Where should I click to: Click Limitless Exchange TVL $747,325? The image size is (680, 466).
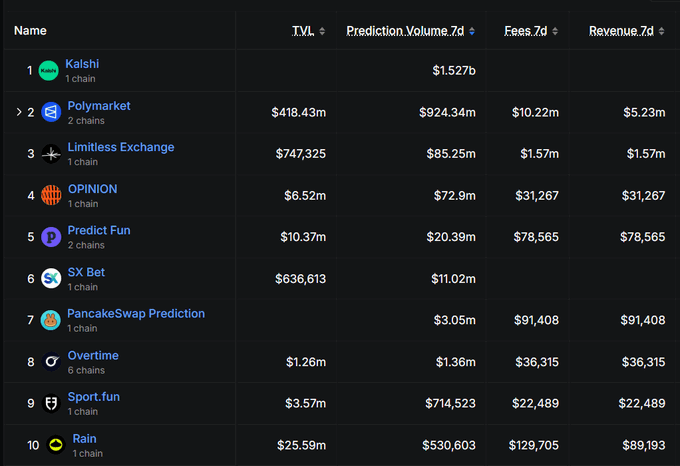(x=301, y=154)
